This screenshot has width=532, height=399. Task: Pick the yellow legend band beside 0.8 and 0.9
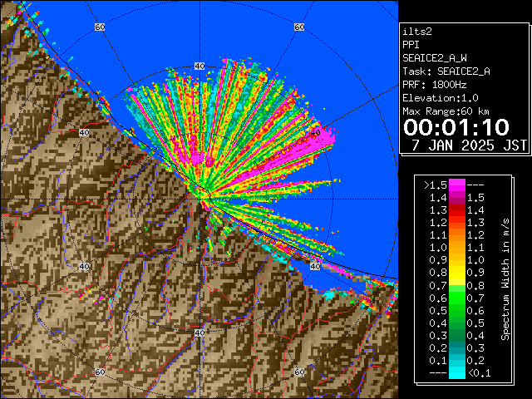(x=457, y=273)
